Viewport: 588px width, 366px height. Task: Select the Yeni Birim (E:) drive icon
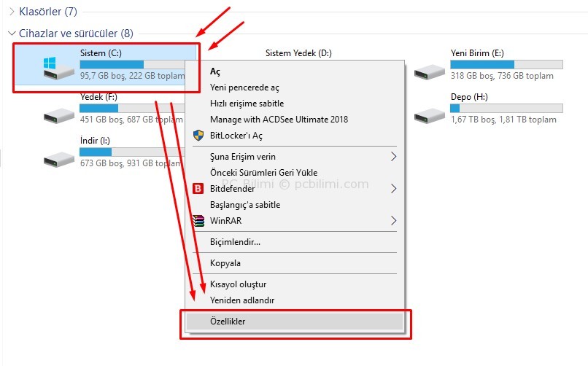coord(430,71)
